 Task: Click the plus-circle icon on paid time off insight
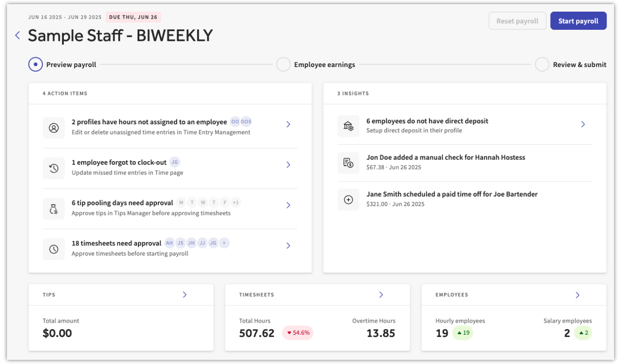click(348, 199)
